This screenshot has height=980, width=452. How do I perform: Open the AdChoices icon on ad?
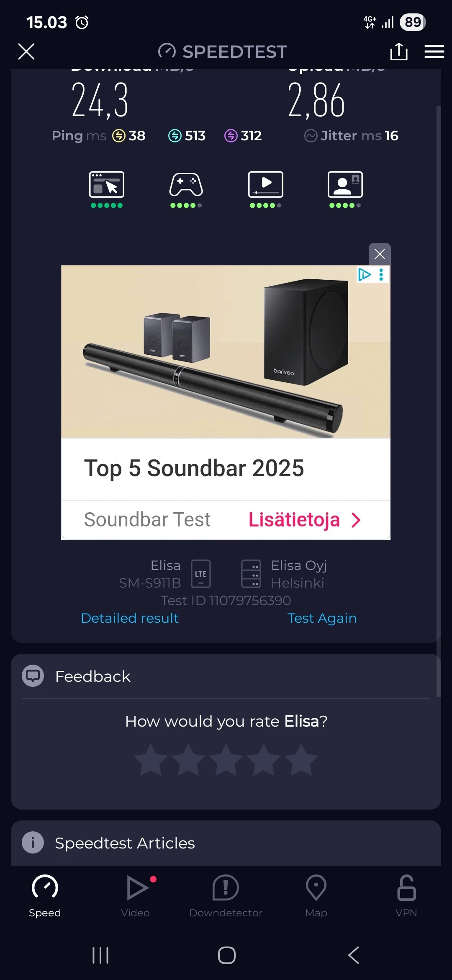tap(365, 274)
